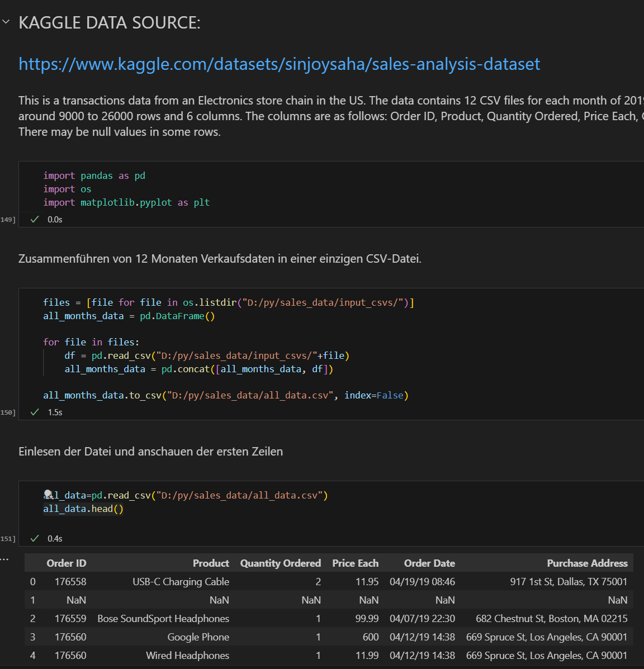Open the kaggle.com sales-analysis-dataset link
Screen dimensions: 644x669
[279, 64]
